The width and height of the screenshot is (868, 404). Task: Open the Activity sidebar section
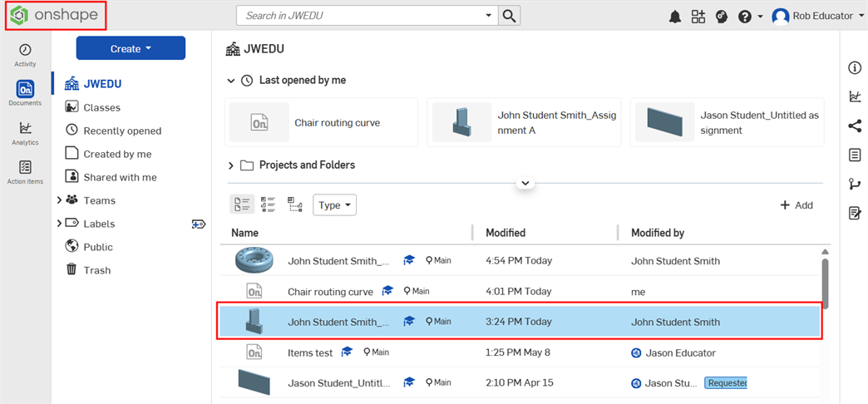pos(25,56)
